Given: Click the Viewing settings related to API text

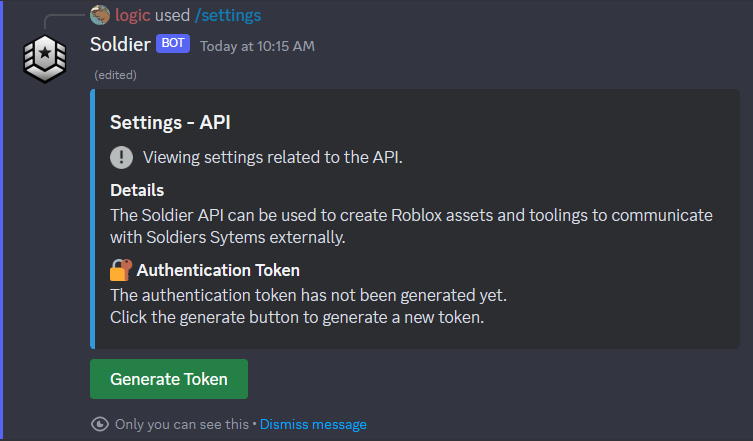Looking at the screenshot, I should point(272,157).
